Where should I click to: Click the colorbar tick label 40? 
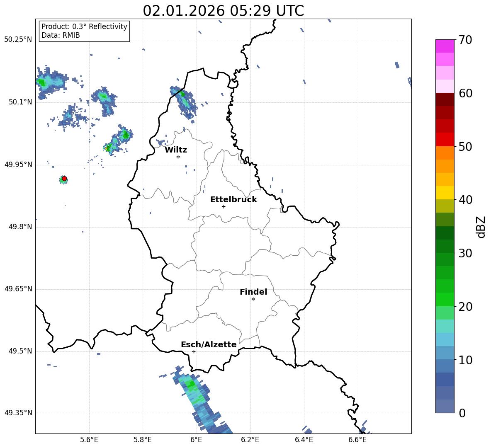(465, 200)
